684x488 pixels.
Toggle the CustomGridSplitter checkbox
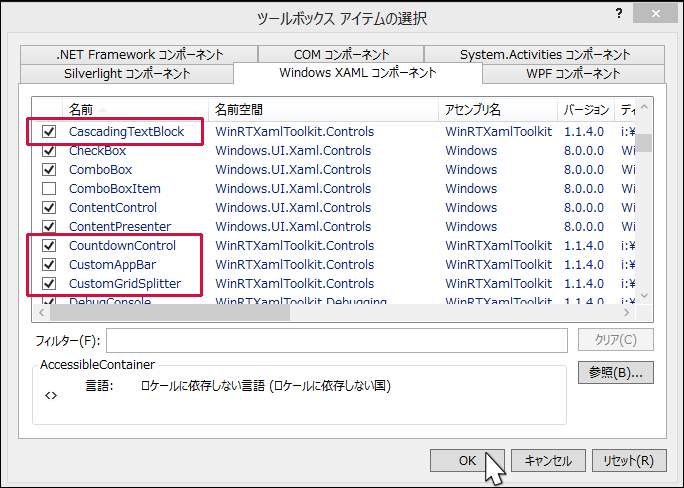click(49, 283)
